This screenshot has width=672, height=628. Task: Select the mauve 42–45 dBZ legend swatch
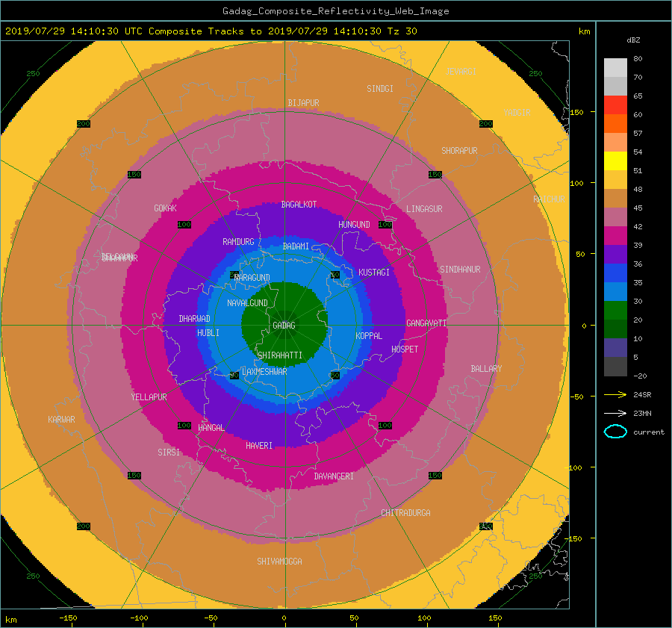tap(615, 217)
